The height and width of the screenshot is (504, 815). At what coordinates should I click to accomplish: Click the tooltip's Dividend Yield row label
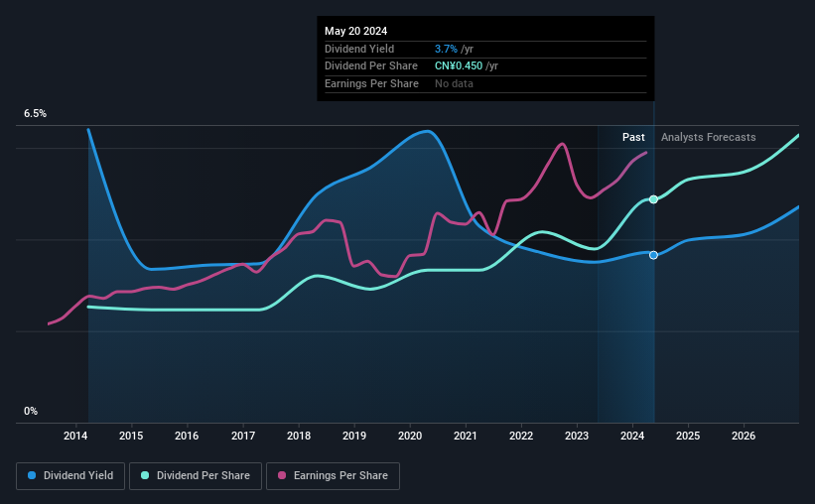point(359,49)
